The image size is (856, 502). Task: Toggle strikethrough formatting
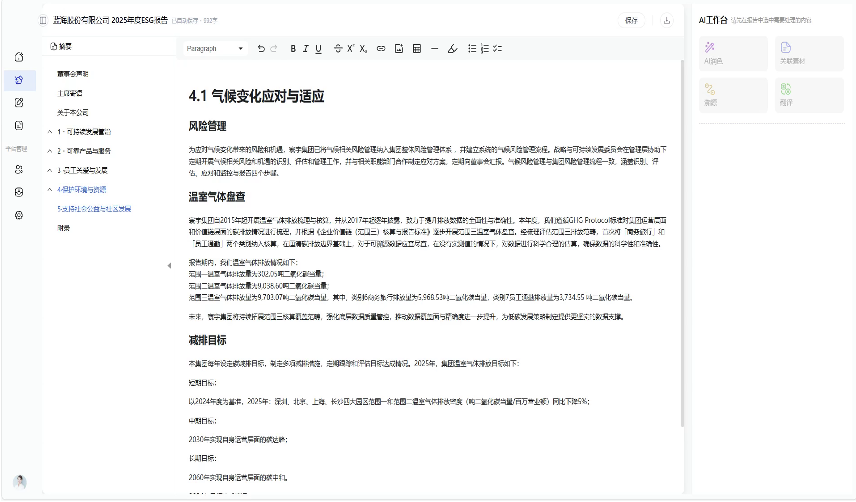338,49
